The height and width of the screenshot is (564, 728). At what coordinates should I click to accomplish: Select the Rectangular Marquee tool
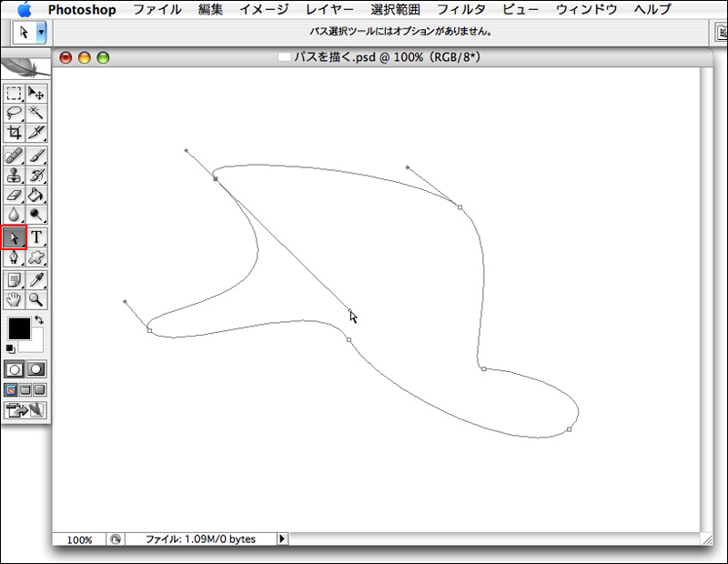coord(14,92)
